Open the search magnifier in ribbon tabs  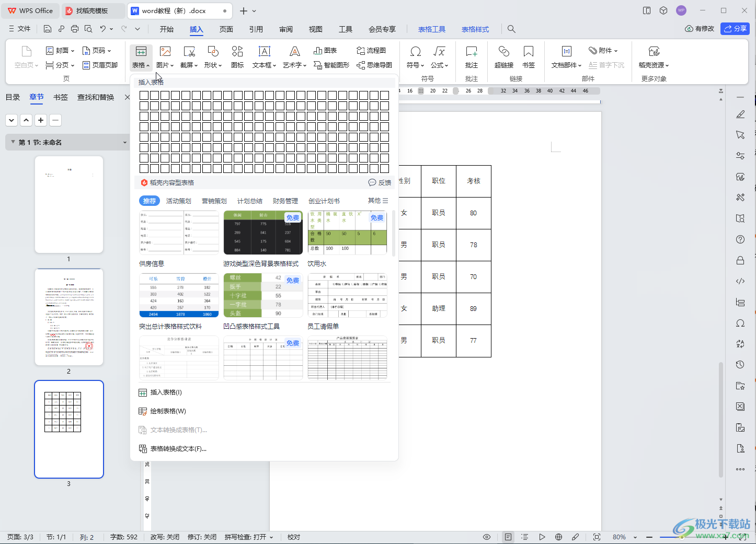[x=511, y=29]
